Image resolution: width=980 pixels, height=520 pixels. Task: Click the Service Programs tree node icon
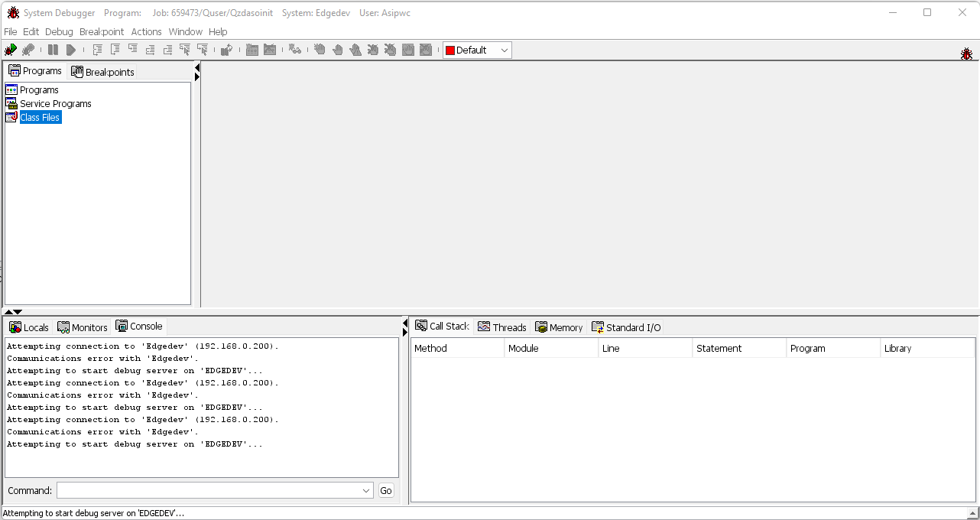coord(11,103)
